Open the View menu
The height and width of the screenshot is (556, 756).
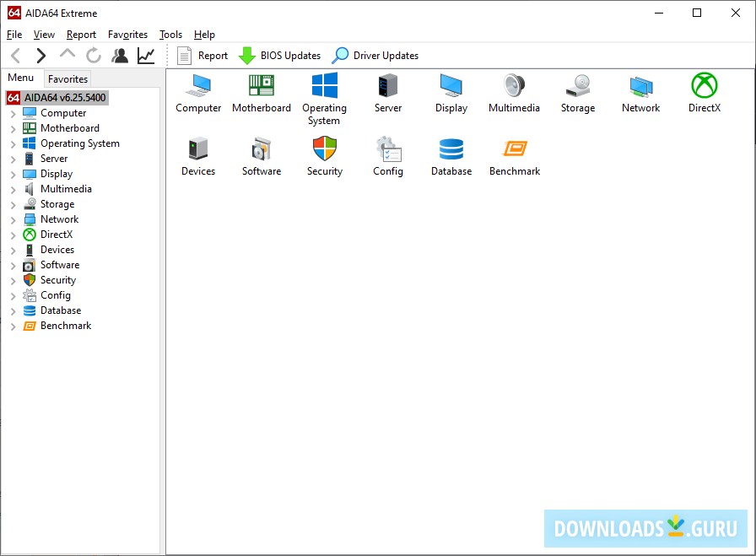(x=44, y=35)
